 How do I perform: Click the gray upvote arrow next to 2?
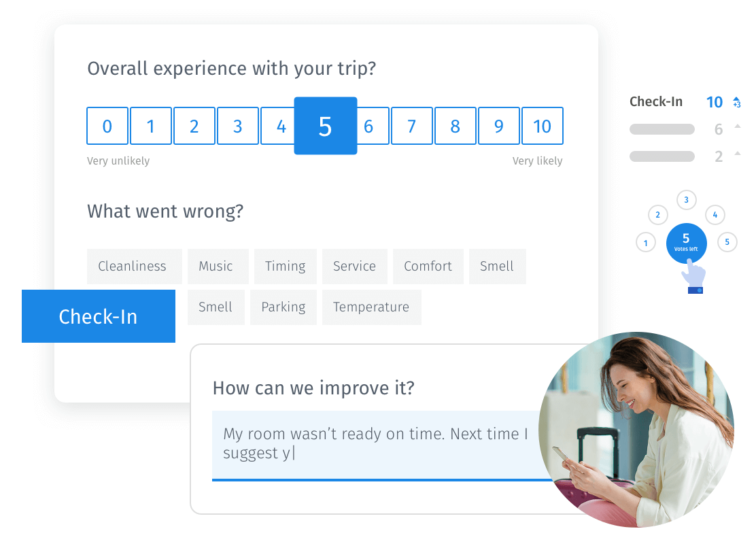[x=738, y=154]
